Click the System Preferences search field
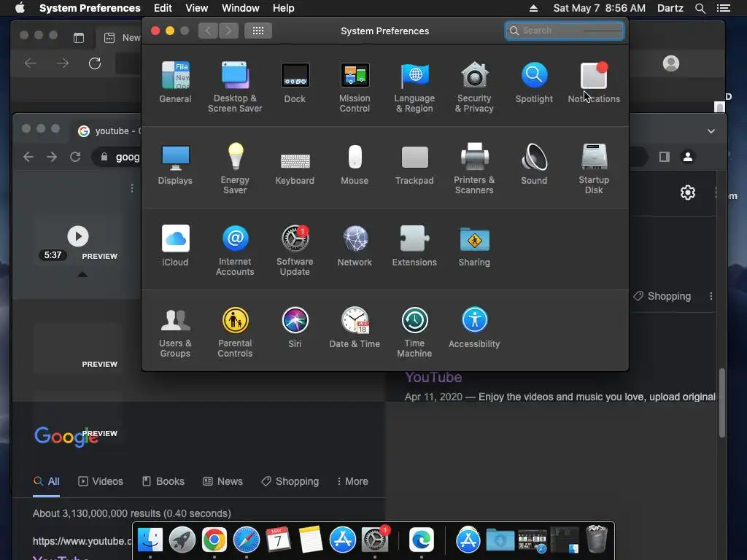This screenshot has height=560, width=747. coord(565,31)
